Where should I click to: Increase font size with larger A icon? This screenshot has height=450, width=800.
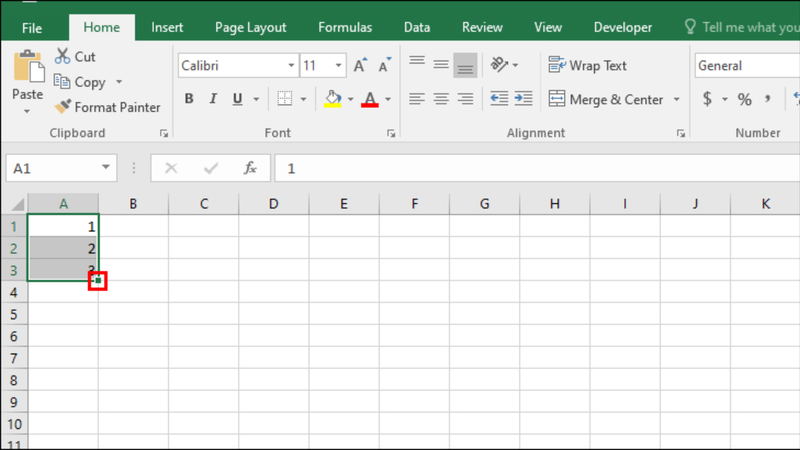[360, 65]
